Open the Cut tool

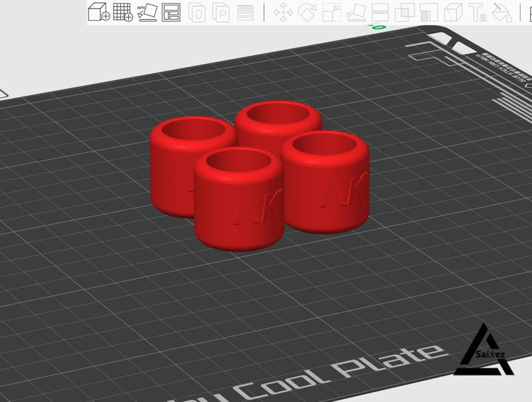point(380,13)
